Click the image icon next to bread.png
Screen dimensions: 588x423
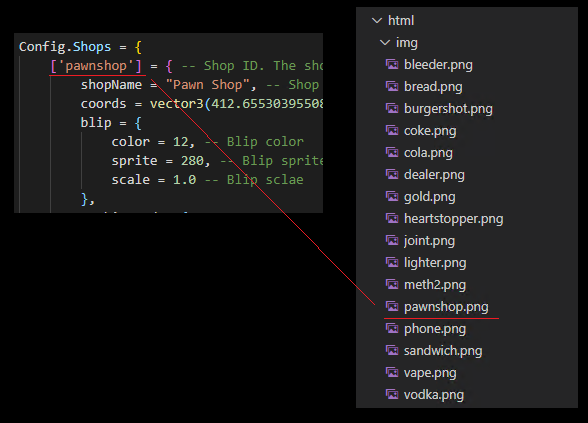click(392, 87)
